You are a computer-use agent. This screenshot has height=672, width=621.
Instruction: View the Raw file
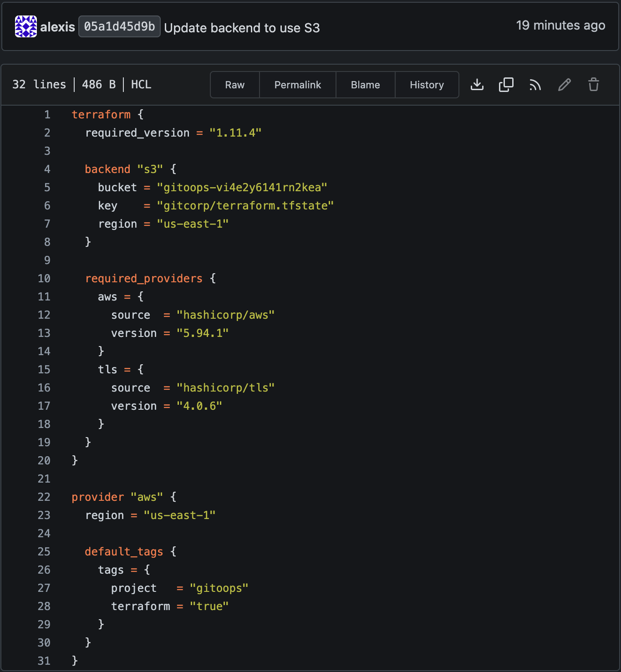[235, 85]
